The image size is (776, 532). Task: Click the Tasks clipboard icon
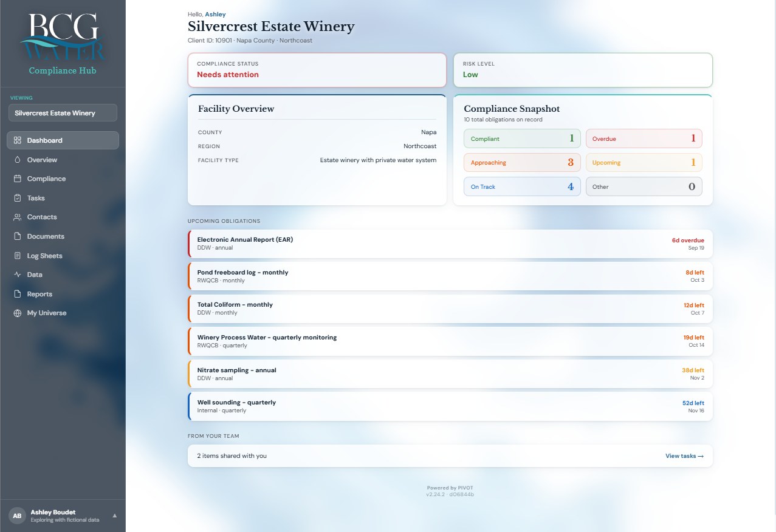coord(17,198)
